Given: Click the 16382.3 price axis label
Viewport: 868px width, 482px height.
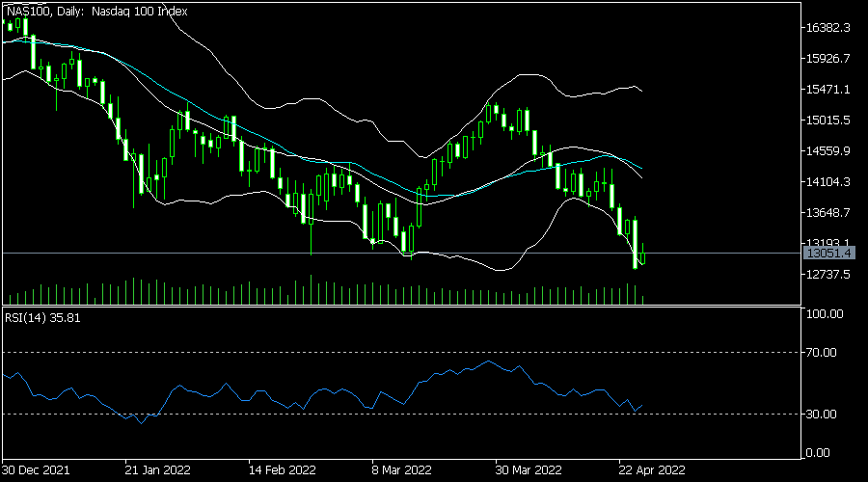Looking at the screenshot, I should click(828, 28).
